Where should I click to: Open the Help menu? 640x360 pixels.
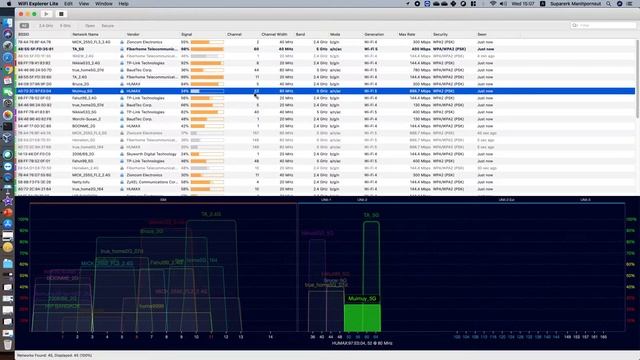click(123, 4)
